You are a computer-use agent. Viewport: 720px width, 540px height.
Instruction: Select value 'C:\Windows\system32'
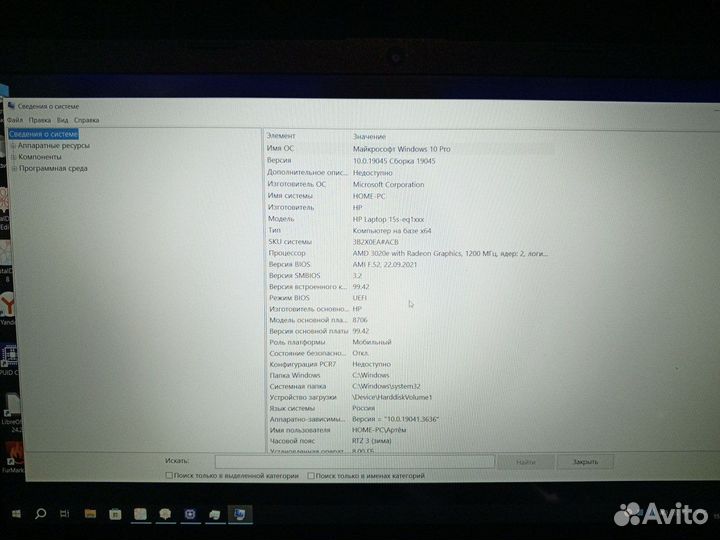[386, 386]
